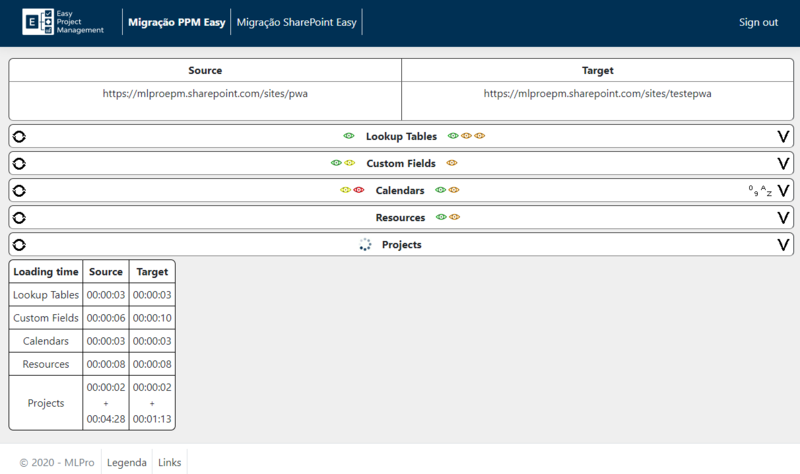Click the Custom Fields section title
Screen dimensions: 800x474
pyautogui.click(x=401, y=163)
